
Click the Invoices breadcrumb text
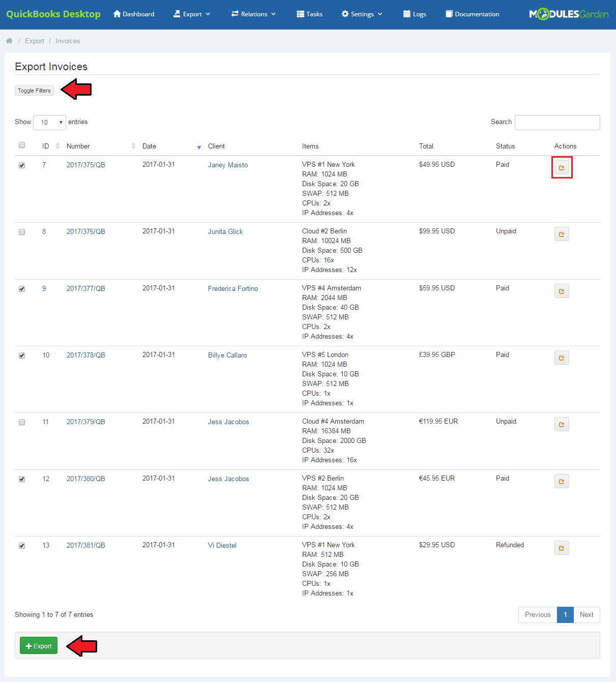click(68, 41)
